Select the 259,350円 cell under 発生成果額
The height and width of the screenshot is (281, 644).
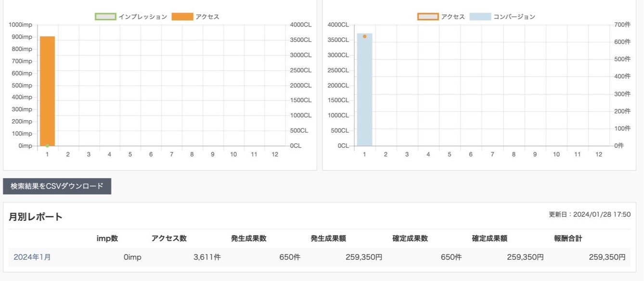(364, 257)
